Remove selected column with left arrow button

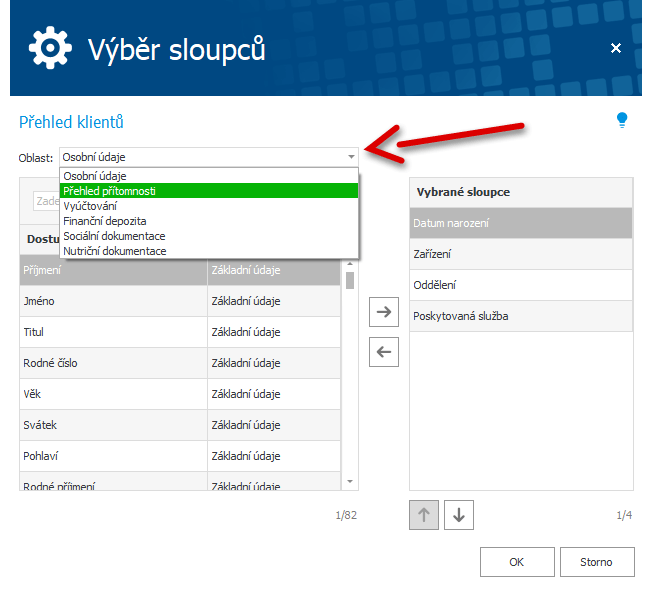[383, 352]
